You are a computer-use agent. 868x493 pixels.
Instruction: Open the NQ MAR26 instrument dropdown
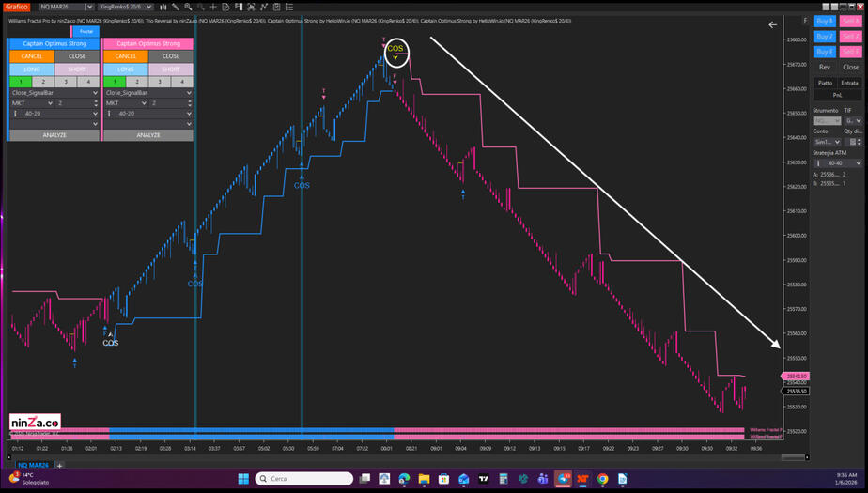coord(65,7)
